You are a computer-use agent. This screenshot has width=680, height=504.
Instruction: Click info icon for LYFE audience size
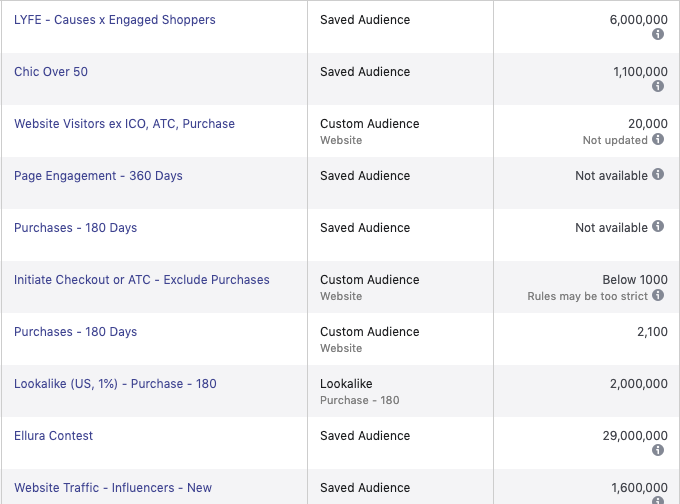[x=658, y=34]
